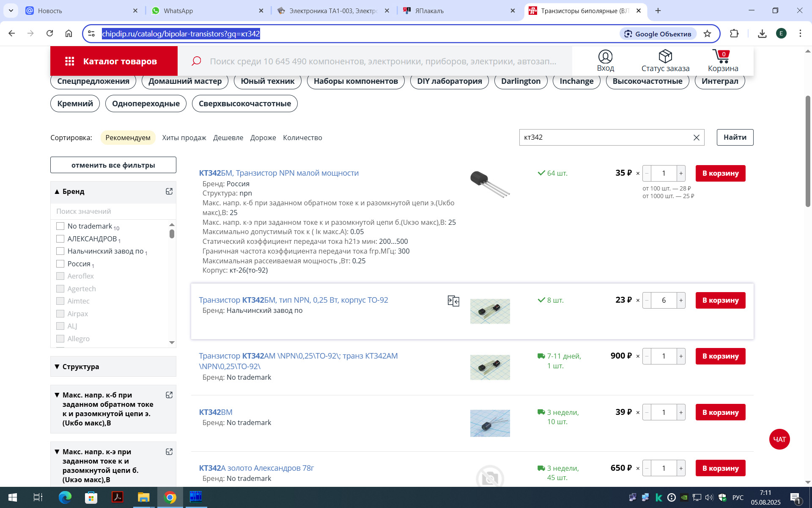Screen dimensions: 812x508
Task: Open the Chrome three-dot menu
Action: (x=800, y=33)
